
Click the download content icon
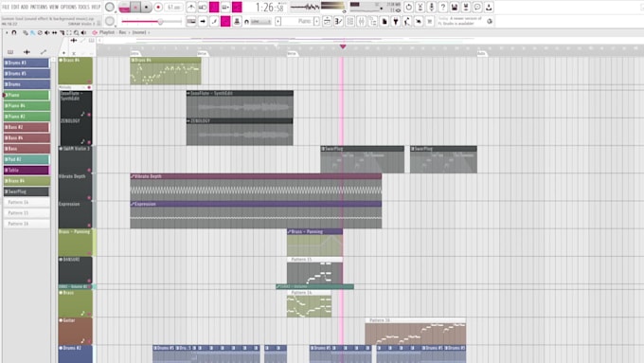click(x=489, y=7)
